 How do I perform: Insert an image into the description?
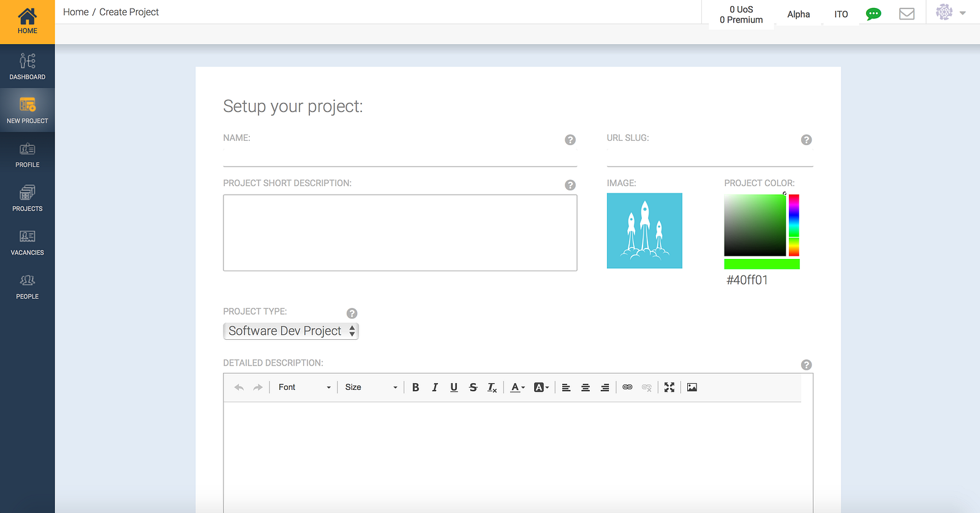[692, 388]
